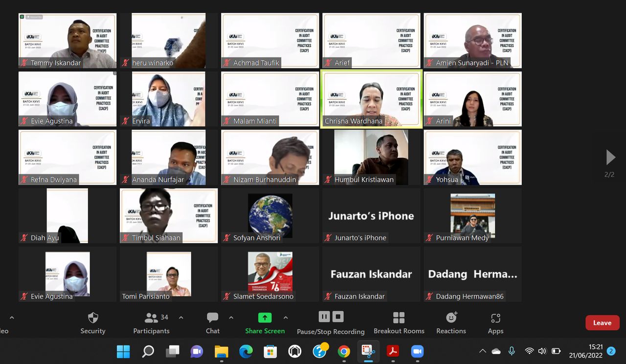The width and height of the screenshot is (626, 364).
Task: Click muted mic icon on Ananda Nurfajar
Action: coord(126,179)
